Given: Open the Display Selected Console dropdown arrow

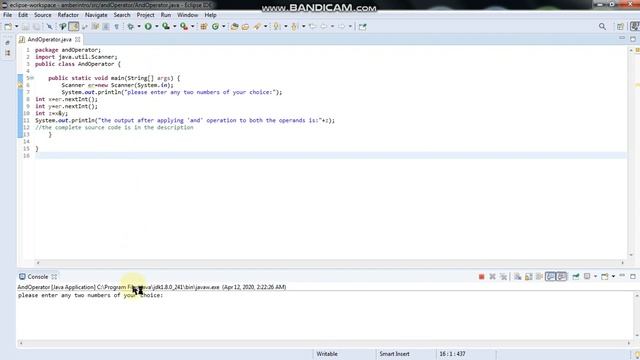Looking at the screenshot, I should coord(596,277).
